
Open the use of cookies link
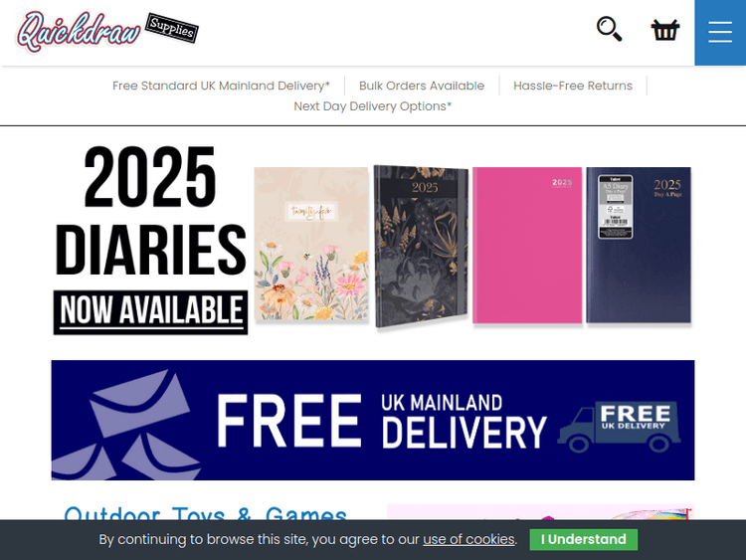(468, 539)
